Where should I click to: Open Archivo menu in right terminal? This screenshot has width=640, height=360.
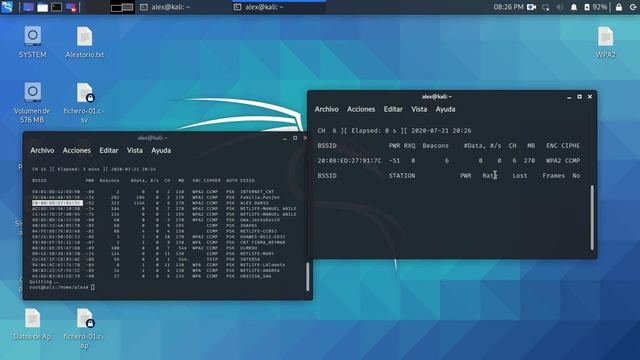click(x=327, y=109)
